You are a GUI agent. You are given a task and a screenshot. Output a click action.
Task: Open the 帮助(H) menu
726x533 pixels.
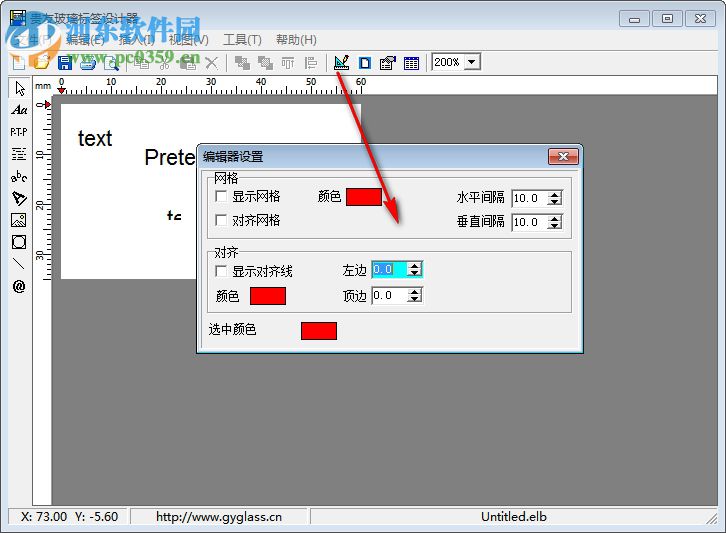296,40
